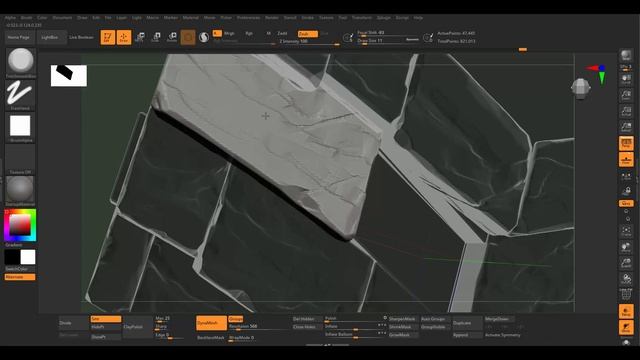This screenshot has width=640, height=360.
Task: Adjust the Focal Shift slider
Action: click(388, 33)
